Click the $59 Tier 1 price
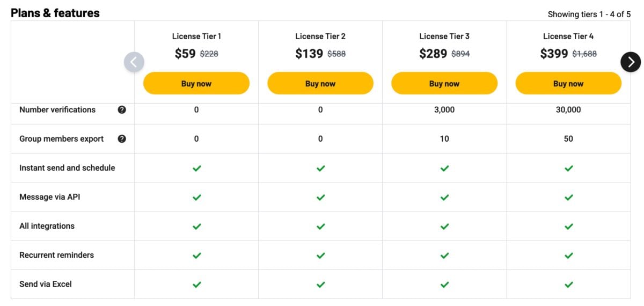 click(185, 54)
